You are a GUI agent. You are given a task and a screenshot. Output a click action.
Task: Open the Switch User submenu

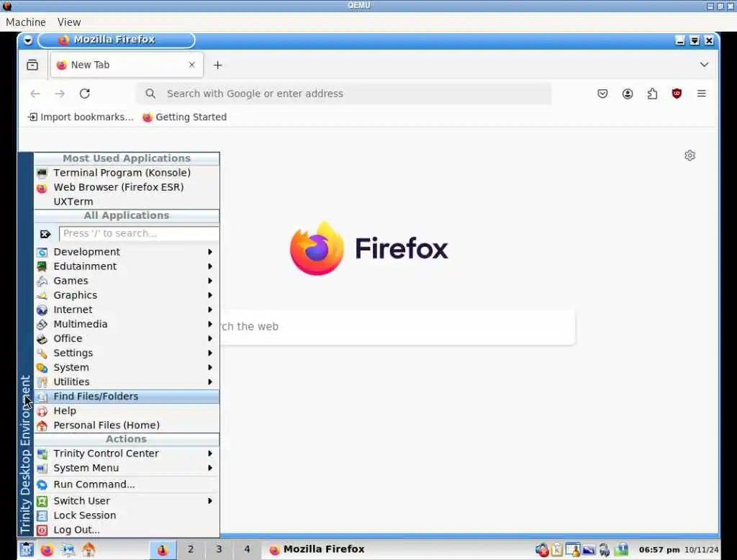coord(127,501)
